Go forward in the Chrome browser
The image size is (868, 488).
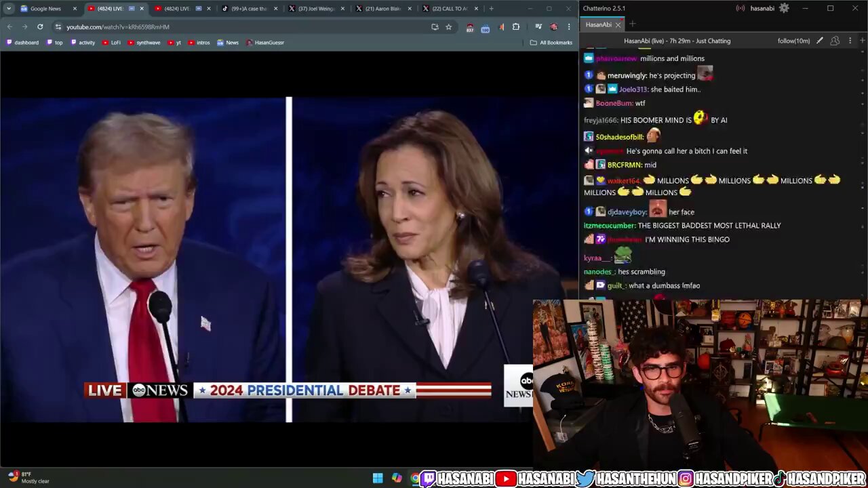point(24,26)
